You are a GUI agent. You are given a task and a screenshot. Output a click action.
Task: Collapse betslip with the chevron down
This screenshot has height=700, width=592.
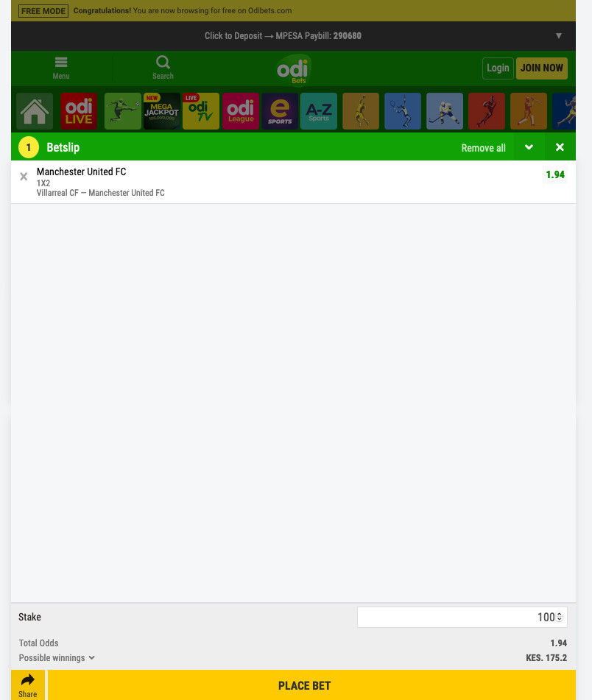(x=529, y=147)
